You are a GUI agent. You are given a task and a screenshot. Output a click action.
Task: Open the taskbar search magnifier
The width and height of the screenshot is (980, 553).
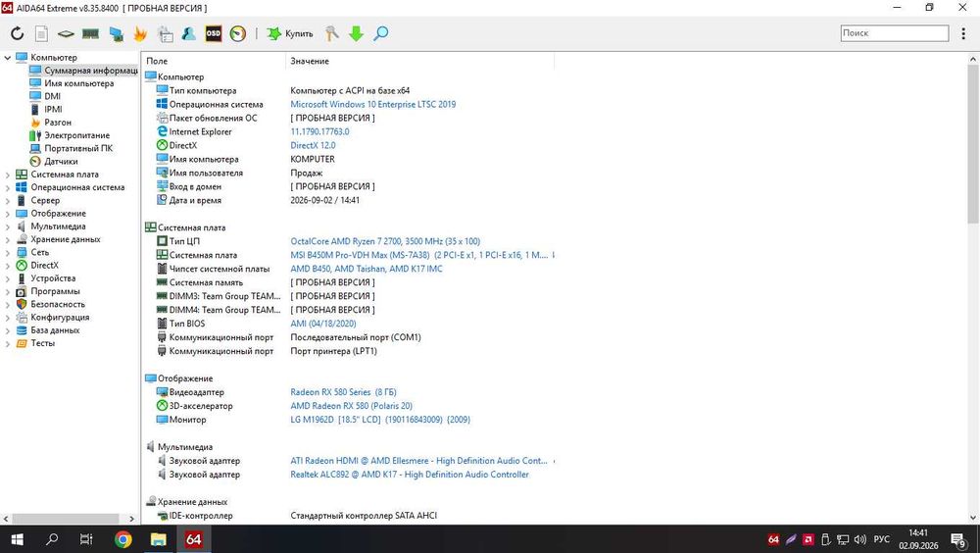pyautogui.click(x=53, y=539)
